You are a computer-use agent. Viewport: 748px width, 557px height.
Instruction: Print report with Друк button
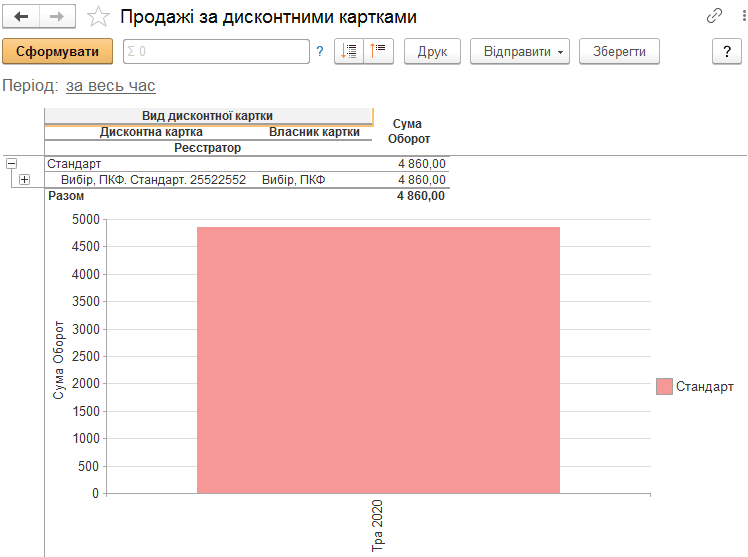(432, 51)
